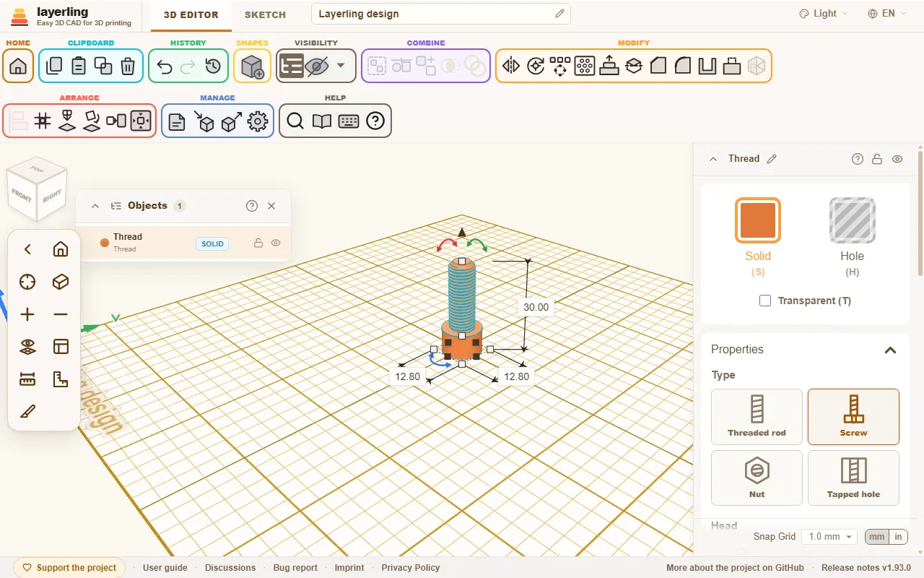Select the Hole striped swatch

[x=852, y=220]
